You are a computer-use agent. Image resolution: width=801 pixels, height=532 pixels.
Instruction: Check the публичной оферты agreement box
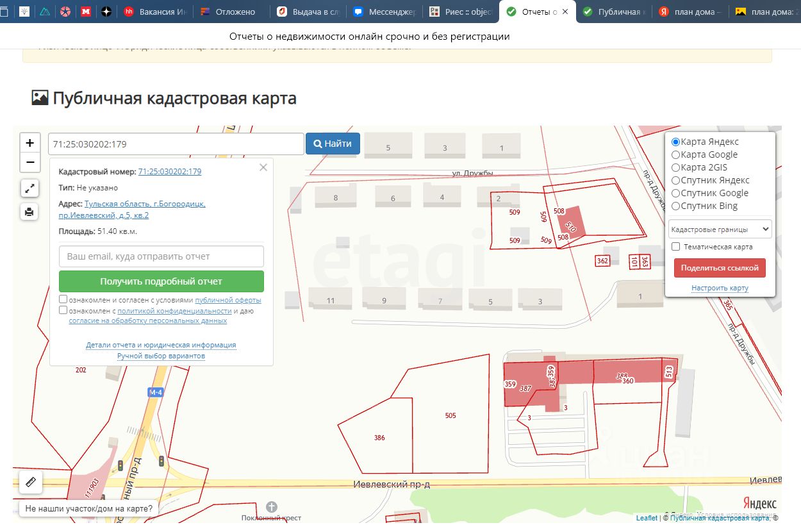[x=63, y=299]
